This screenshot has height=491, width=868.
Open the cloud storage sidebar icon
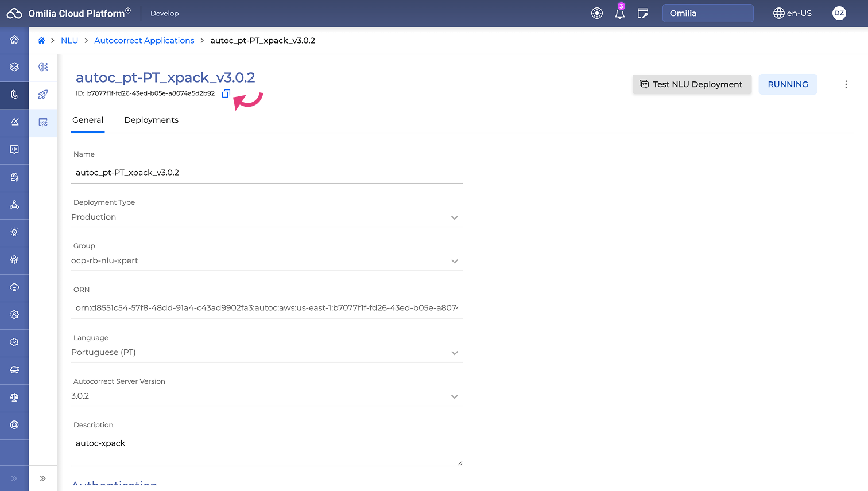coord(14,287)
